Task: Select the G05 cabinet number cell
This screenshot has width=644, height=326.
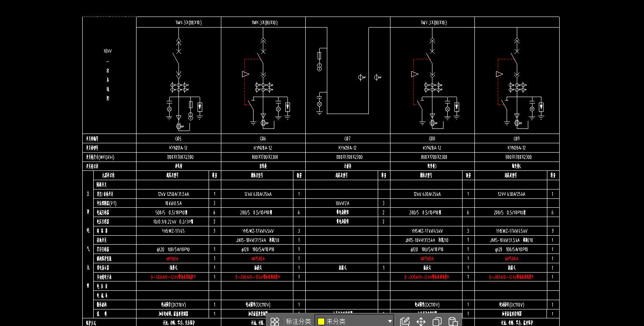Action: click(178, 139)
